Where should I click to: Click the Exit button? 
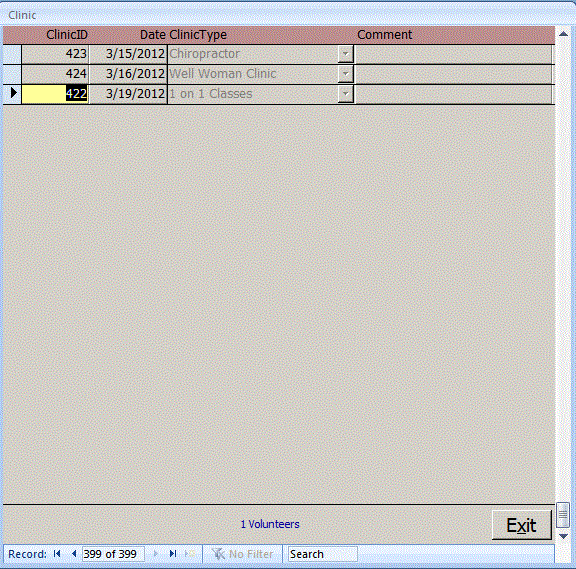pos(522,525)
